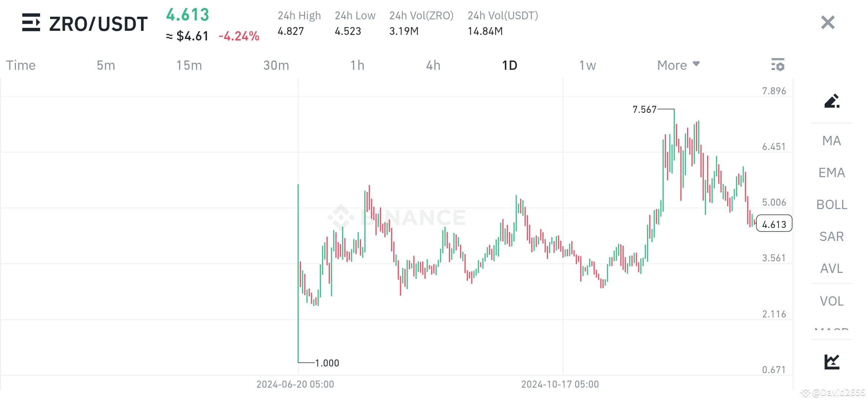Toggle the VOL indicator
The width and height of the screenshot is (868, 401).
click(x=831, y=301)
